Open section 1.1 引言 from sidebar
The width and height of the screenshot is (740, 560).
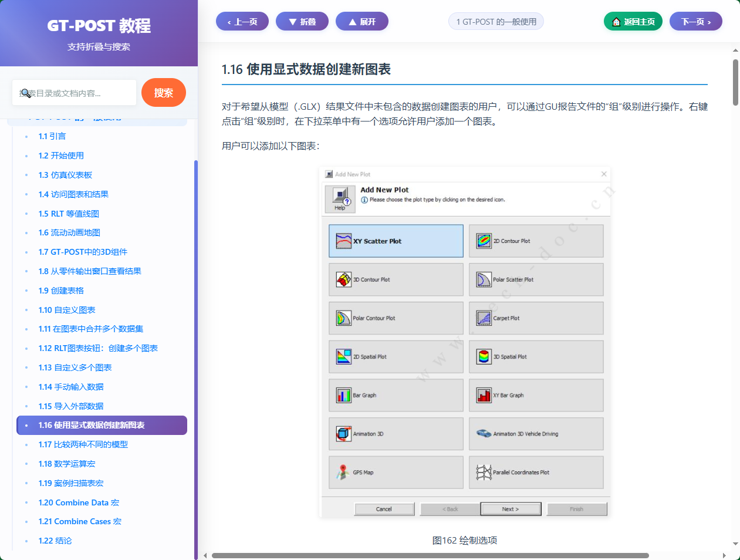point(53,136)
